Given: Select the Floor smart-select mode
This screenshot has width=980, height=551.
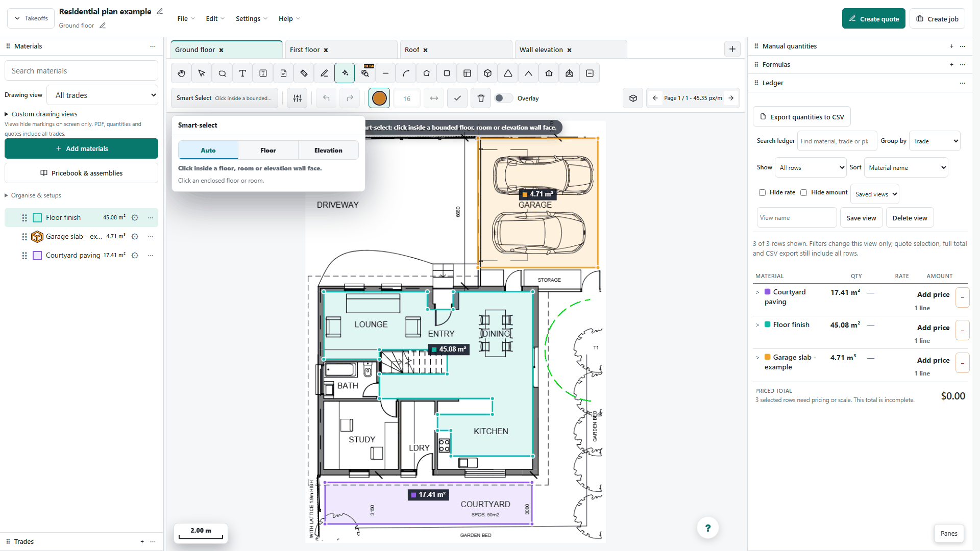Looking at the screenshot, I should tap(268, 151).
